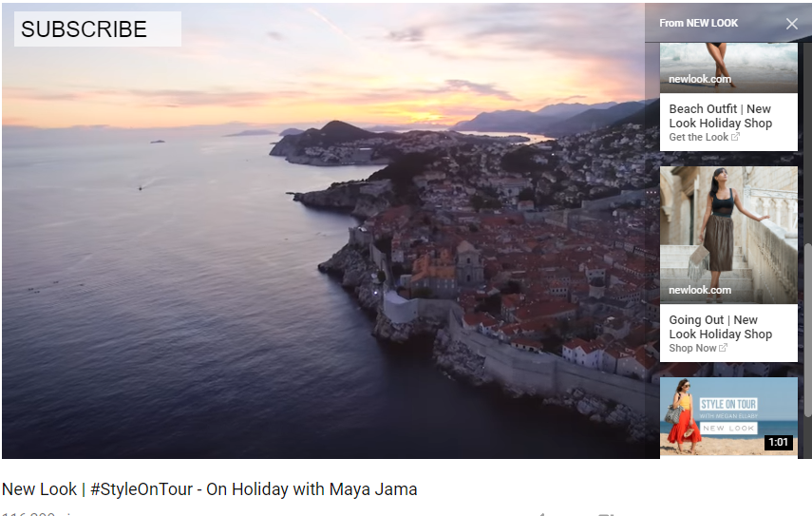Click newlook.com label on Going Out card
This screenshot has height=516, width=812.
[700, 290]
